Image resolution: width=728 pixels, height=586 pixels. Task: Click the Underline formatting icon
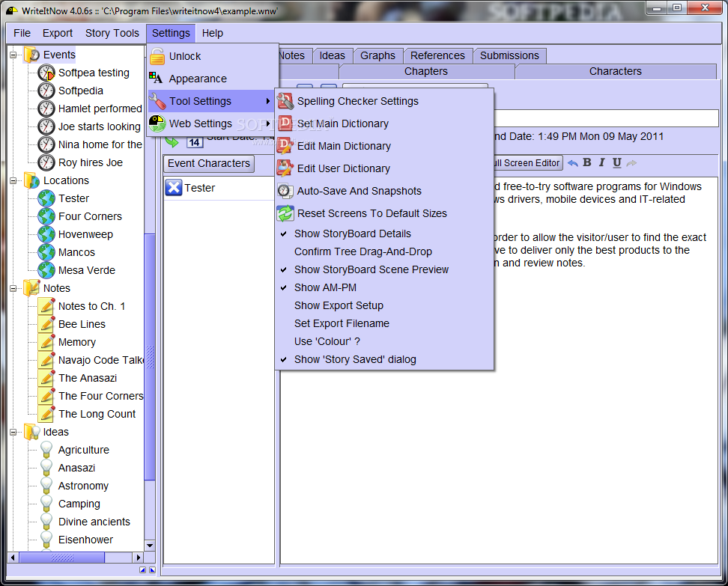click(616, 163)
